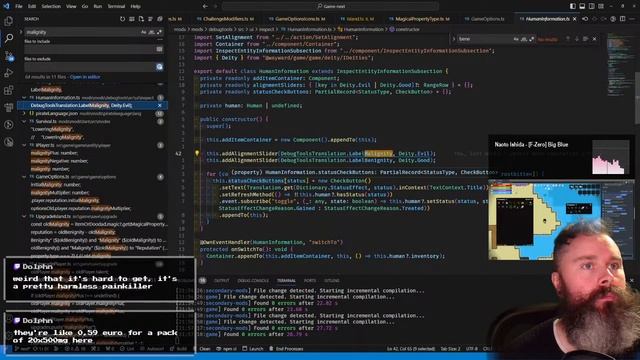Click the lightbulb code action icon
Image resolution: width=640 pixels, height=360 pixels.
[x=197, y=153]
